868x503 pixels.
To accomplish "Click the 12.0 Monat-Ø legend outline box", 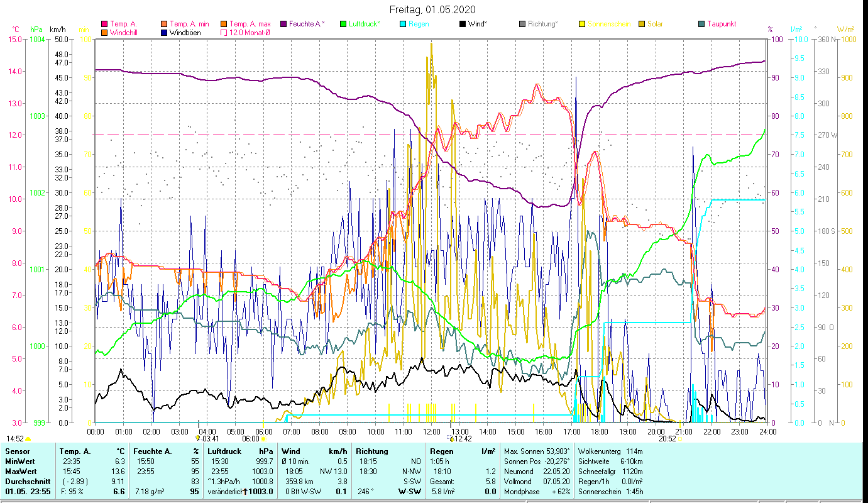I will pos(224,32).
